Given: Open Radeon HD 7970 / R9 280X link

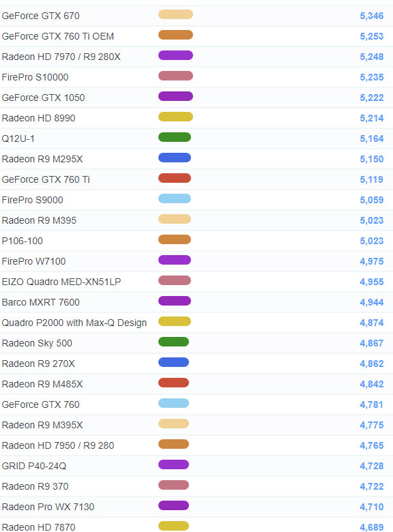Looking at the screenshot, I should 61,57.
